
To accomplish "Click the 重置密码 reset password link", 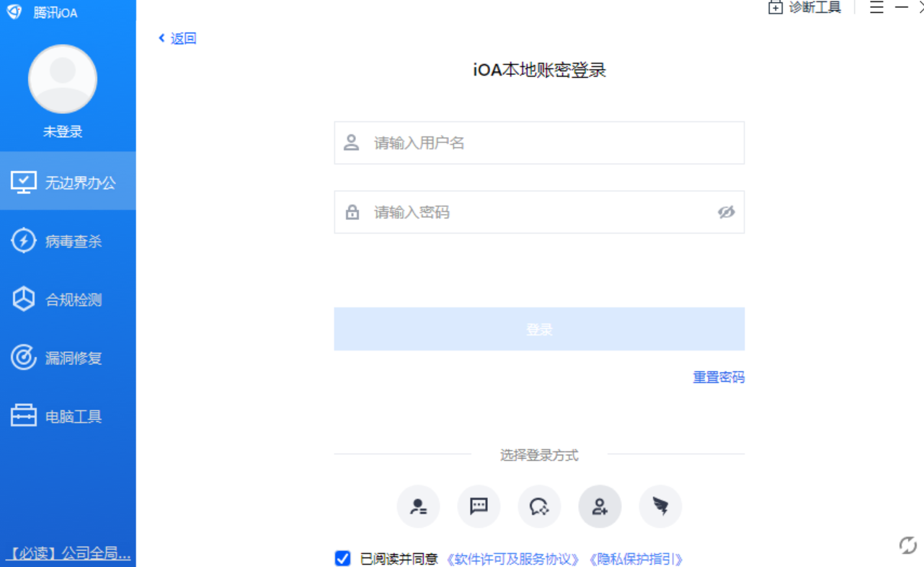I will click(719, 377).
